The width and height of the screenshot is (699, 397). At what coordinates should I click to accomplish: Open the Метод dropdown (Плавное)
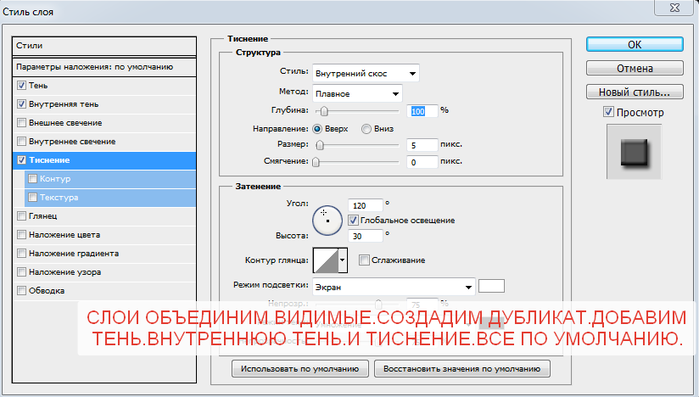pyautogui.click(x=357, y=94)
